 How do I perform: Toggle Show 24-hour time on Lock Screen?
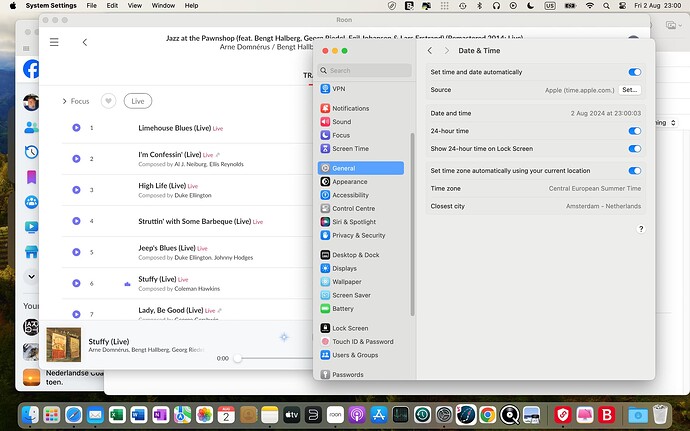tap(635, 148)
